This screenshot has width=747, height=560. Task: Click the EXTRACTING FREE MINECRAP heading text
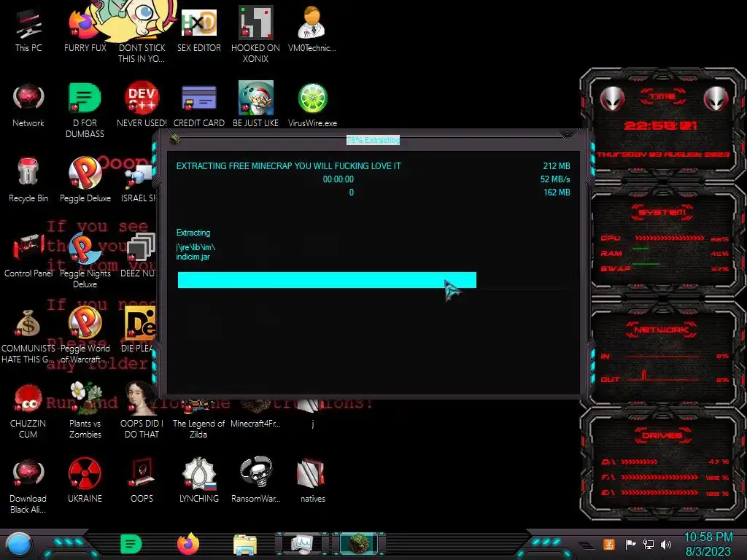[x=289, y=166]
